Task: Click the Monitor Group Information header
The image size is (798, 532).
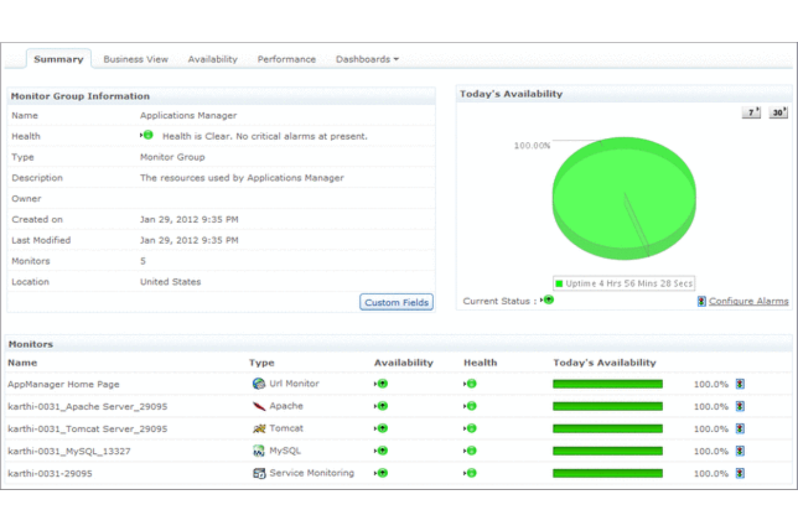Action: click(80, 96)
